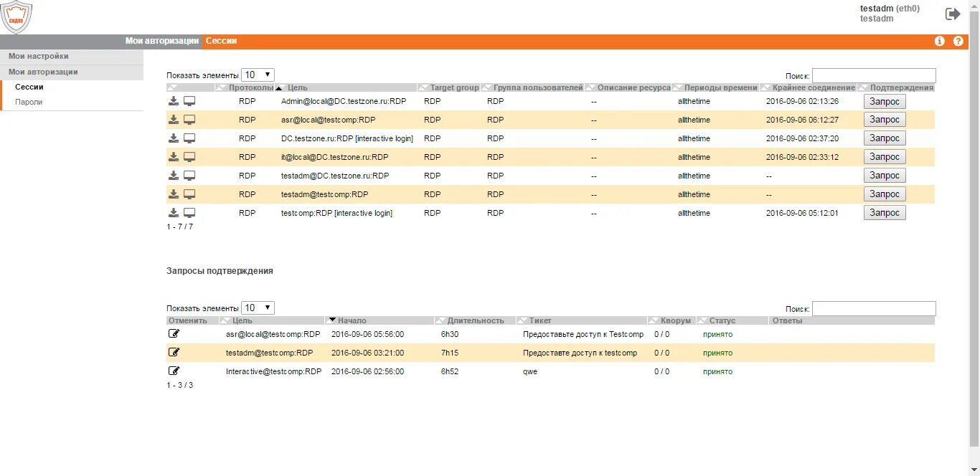This screenshot has width=980, height=476.
Task: Select Сессии in sidebar
Action: pyautogui.click(x=29, y=87)
